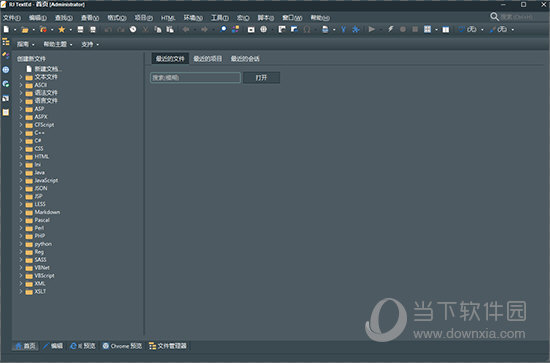Click the camera-like icon left of globe
This screenshot has height=363, width=550.
point(251,29)
